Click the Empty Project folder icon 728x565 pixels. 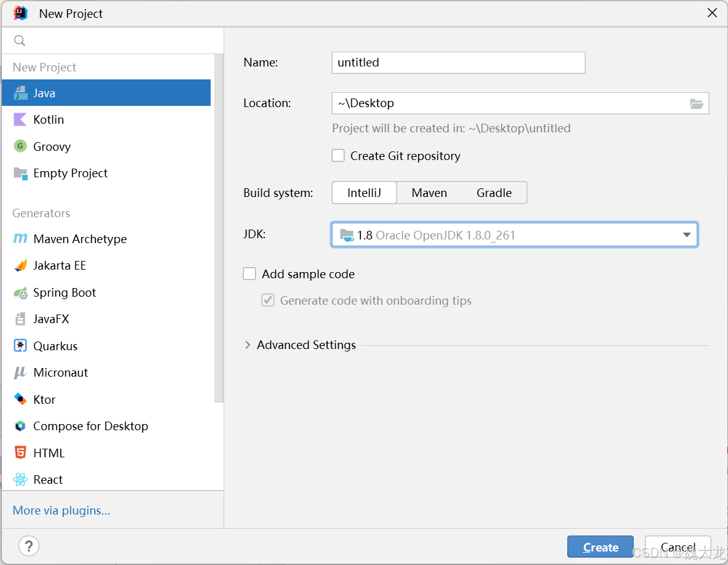pyautogui.click(x=20, y=174)
